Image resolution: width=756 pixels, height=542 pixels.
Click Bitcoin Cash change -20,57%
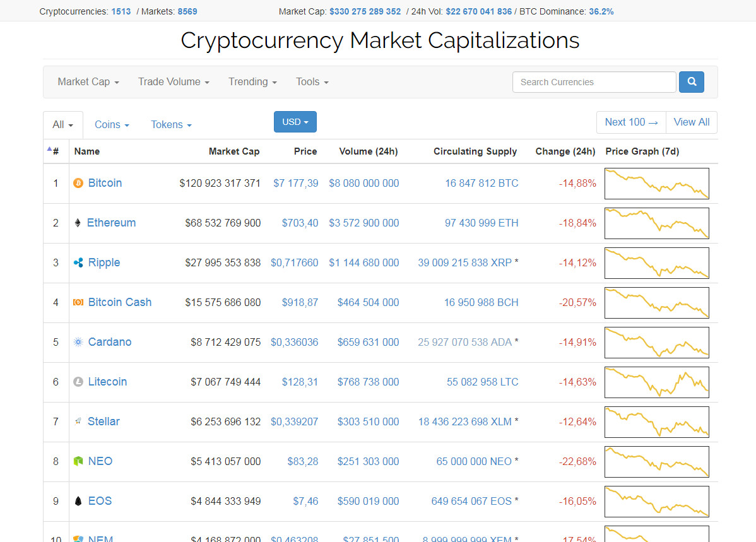point(577,303)
